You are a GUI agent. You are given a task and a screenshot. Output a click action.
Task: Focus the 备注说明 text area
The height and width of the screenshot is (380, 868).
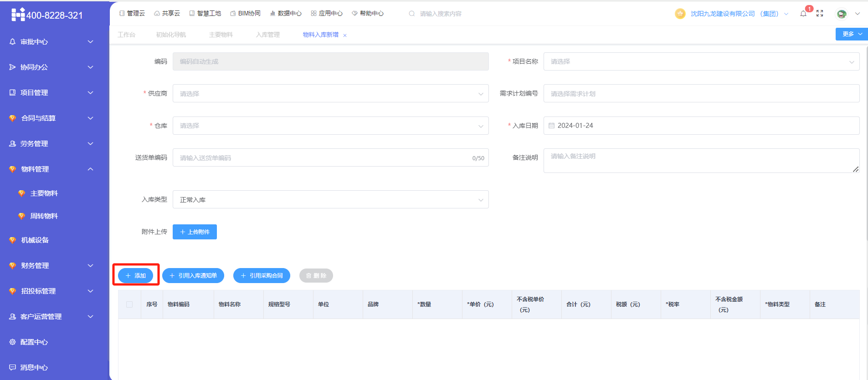(x=701, y=161)
